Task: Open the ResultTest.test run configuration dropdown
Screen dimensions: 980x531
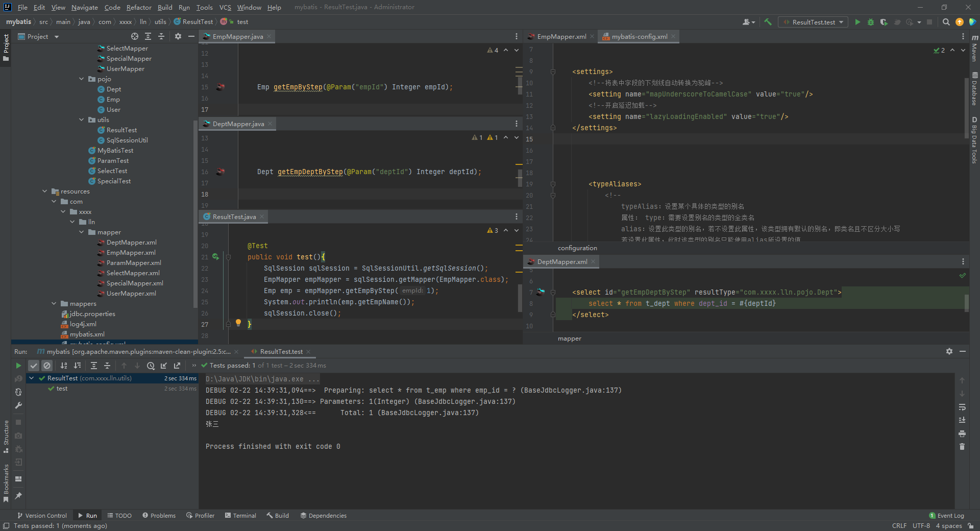Action: (x=813, y=22)
